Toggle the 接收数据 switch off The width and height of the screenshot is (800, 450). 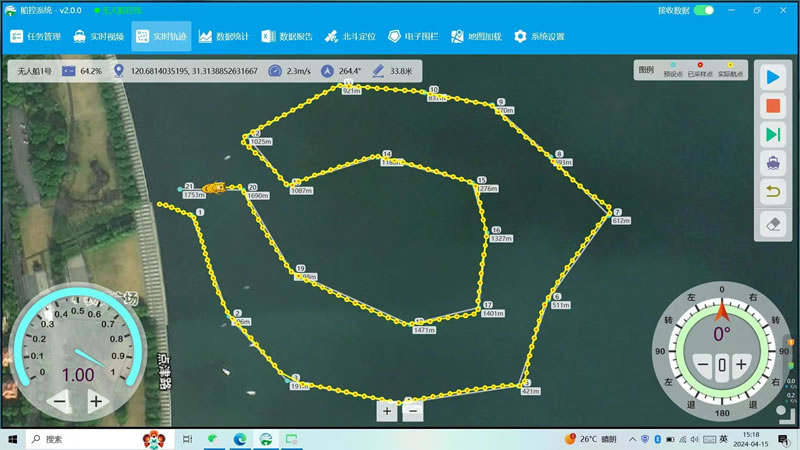[x=704, y=10]
